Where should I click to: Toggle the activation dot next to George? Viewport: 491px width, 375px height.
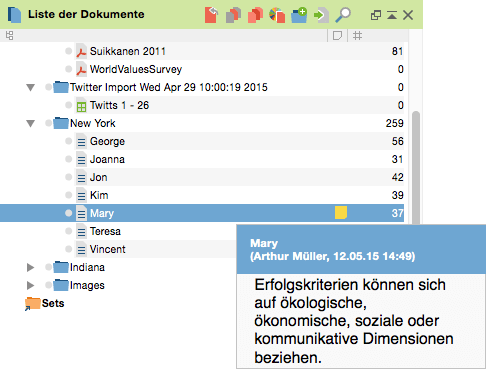click(68, 141)
